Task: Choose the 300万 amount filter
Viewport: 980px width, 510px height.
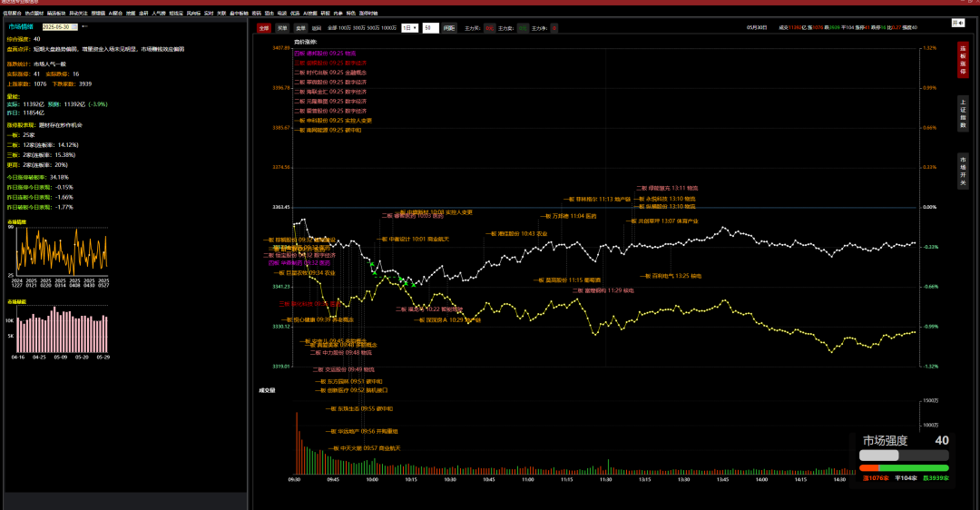Action: click(358, 28)
